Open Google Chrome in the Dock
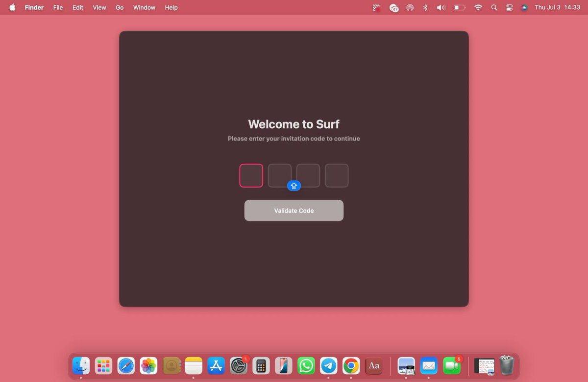 351,365
